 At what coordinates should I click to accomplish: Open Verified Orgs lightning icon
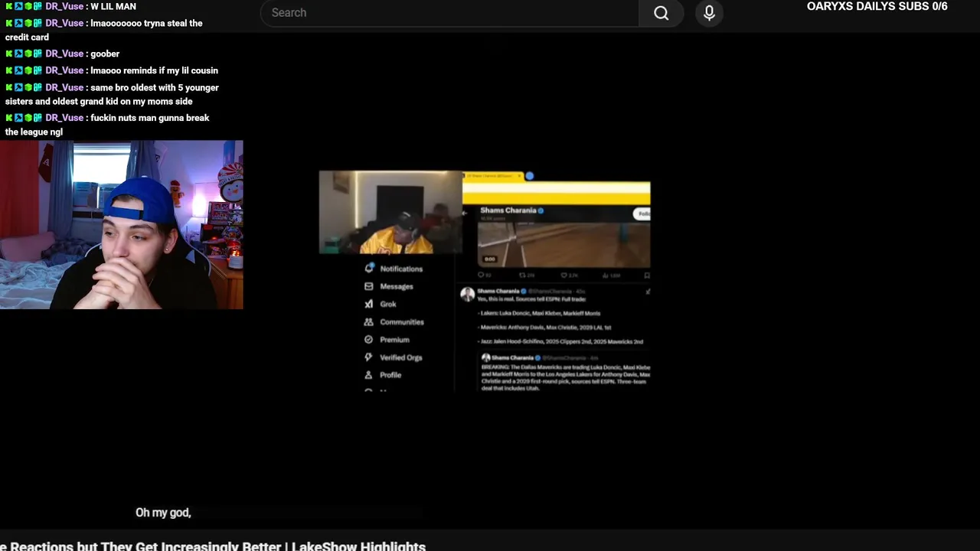pyautogui.click(x=369, y=357)
